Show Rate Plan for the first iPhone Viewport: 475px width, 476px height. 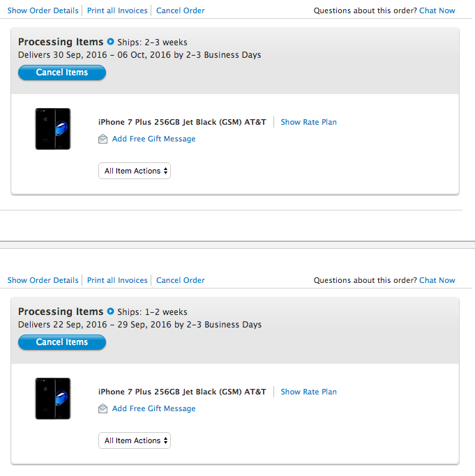pyautogui.click(x=309, y=122)
